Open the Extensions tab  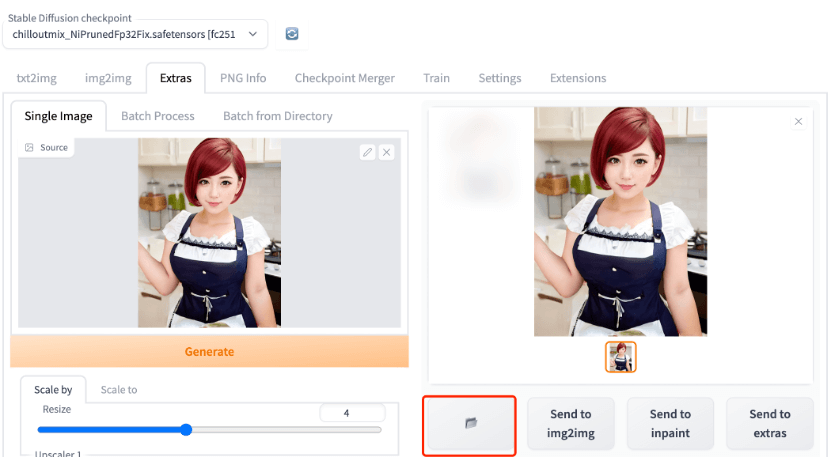pos(577,78)
